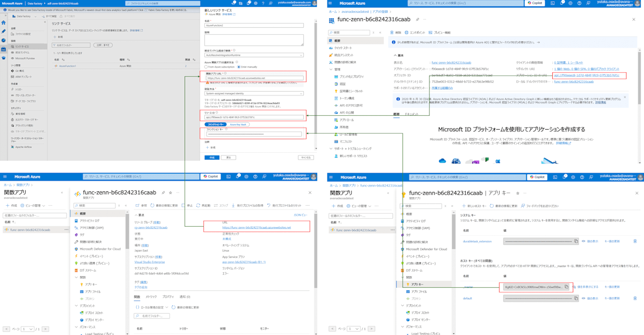Click the 作成 button in linked service panel
The image size is (644, 335).
tap(212, 158)
